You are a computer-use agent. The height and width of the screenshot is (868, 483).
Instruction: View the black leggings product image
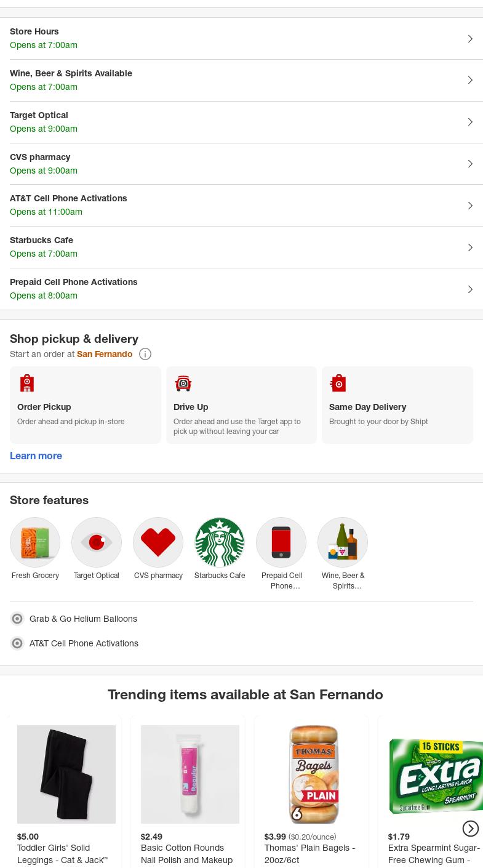pos(66,774)
